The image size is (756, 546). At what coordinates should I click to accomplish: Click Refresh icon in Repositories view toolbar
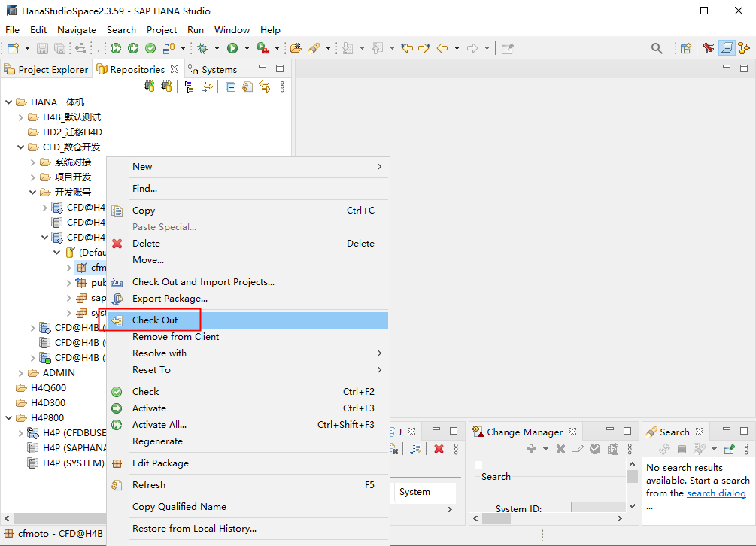(x=247, y=86)
